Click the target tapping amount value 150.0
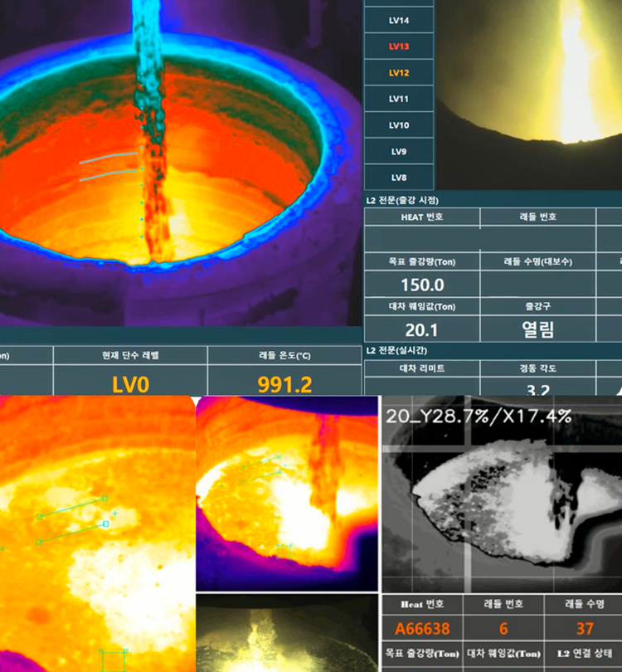Image resolution: width=622 pixels, height=672 pixels. (421, 285)
